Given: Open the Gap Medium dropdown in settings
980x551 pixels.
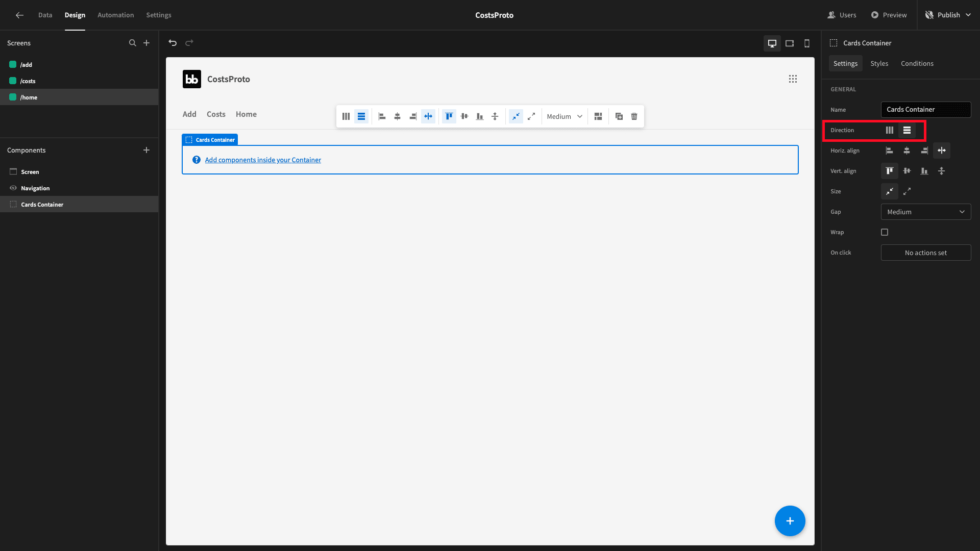Looking at the screenshot, I should coord(926,212).
